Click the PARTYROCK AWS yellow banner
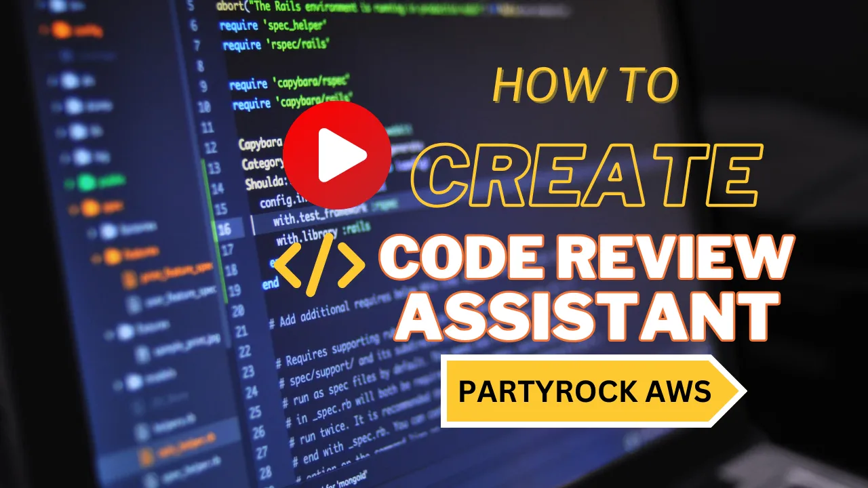Image resolution: width=868 pixels, height=488 pixels. [593, 391]
